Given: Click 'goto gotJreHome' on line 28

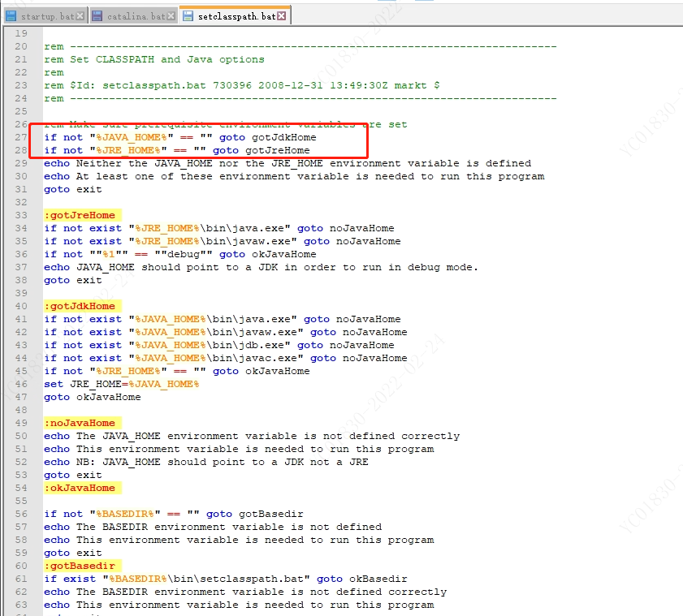Looking at the screenshot, I should (261, 151).
